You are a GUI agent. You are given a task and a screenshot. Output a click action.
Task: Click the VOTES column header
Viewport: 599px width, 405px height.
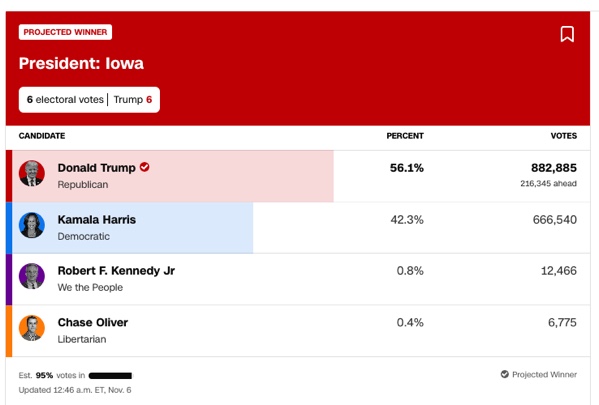click(564, 136)
